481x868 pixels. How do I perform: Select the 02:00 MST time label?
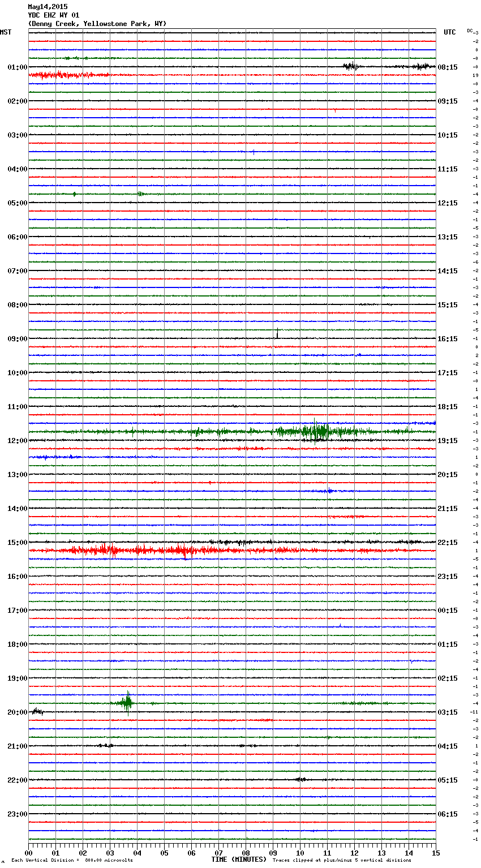tap(18, 101)
